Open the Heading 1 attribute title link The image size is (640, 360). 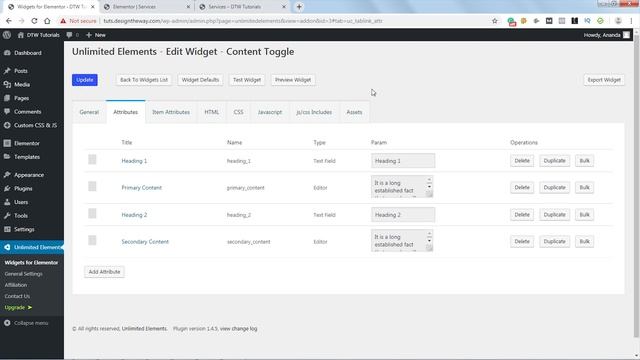(x=134, y=161)
